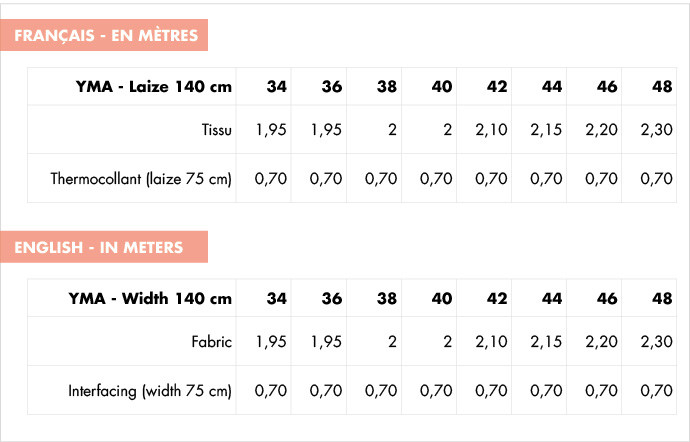Click the Thermocollant (laize 75 cm) label
The image size is (690, 442).
(141, 179)
